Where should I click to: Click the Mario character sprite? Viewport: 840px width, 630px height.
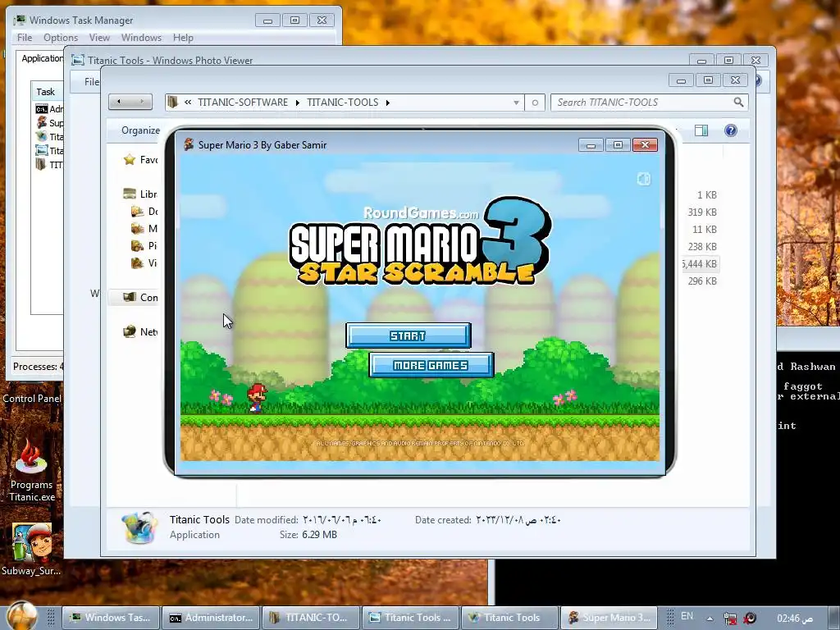[256, 399]
